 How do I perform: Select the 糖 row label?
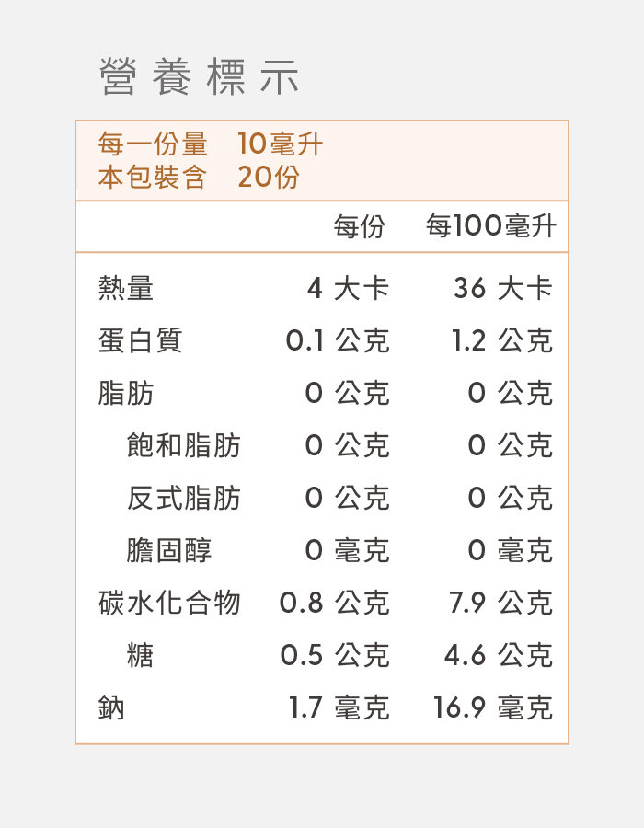click(140, 656)
